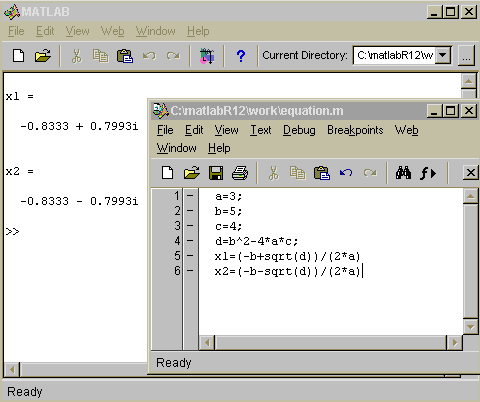This screenshot has height=402, width=480.
Task: Save equation.m with the floppy disk icon
Action: tap(216, 173)
